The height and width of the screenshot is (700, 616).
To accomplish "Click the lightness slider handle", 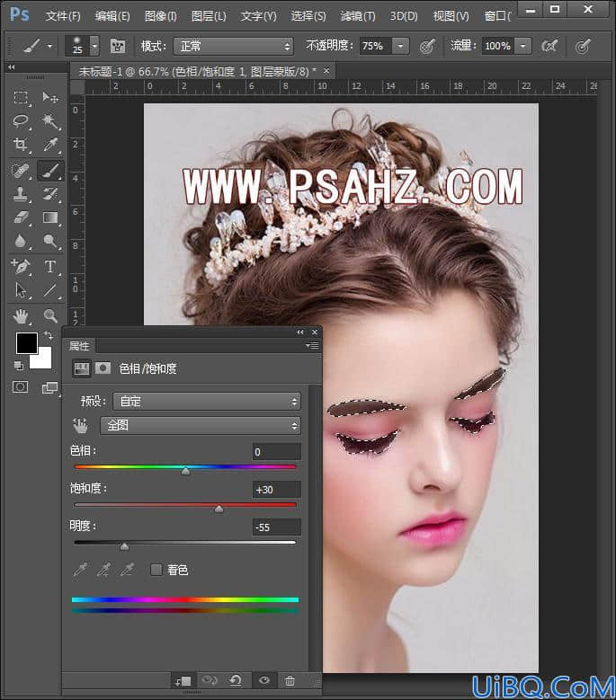I will 125,546.
